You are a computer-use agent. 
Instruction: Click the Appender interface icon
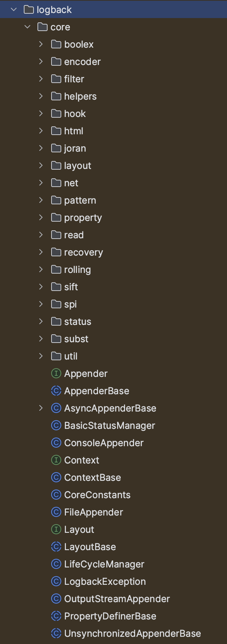(x=56, y=373)
